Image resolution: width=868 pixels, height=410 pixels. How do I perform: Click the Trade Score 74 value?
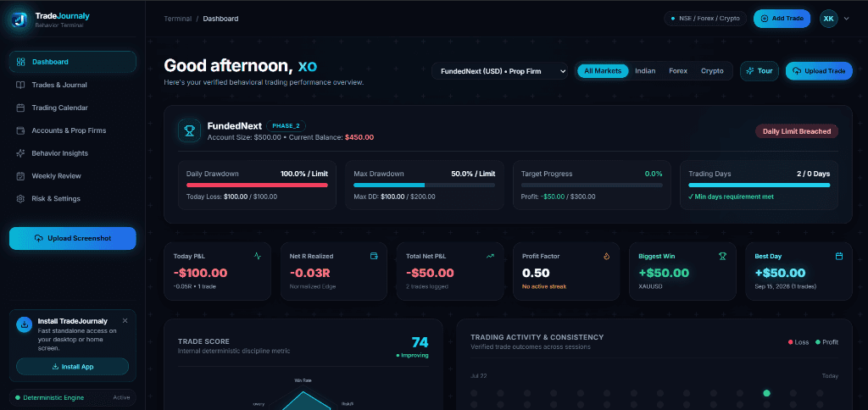click(420, 342)
